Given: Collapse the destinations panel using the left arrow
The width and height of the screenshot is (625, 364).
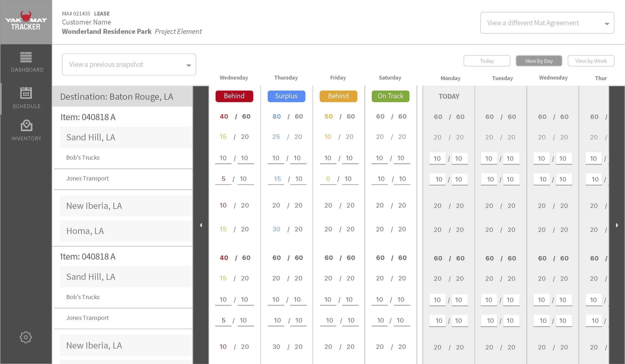Looking at the screenshot, I should [201, 225].
